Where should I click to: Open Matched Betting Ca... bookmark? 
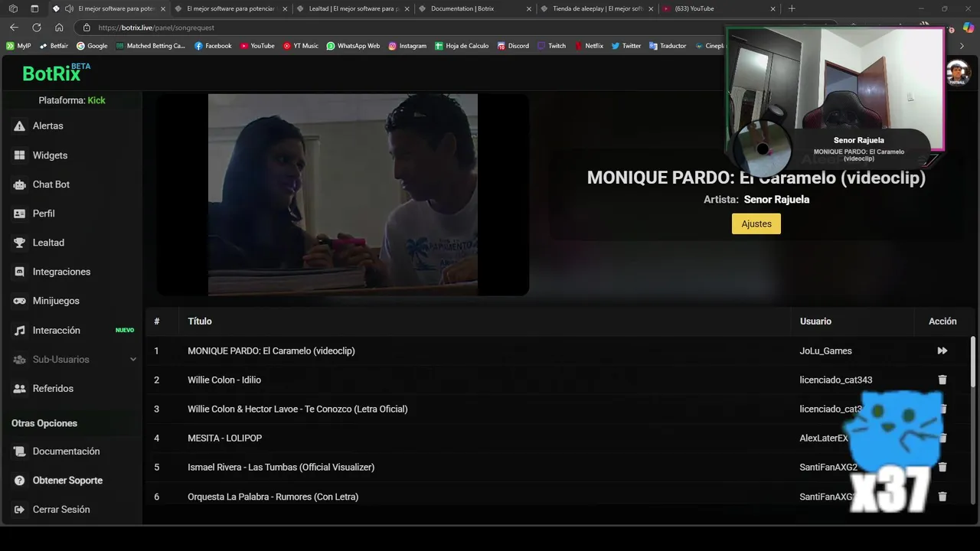(151, 46)
